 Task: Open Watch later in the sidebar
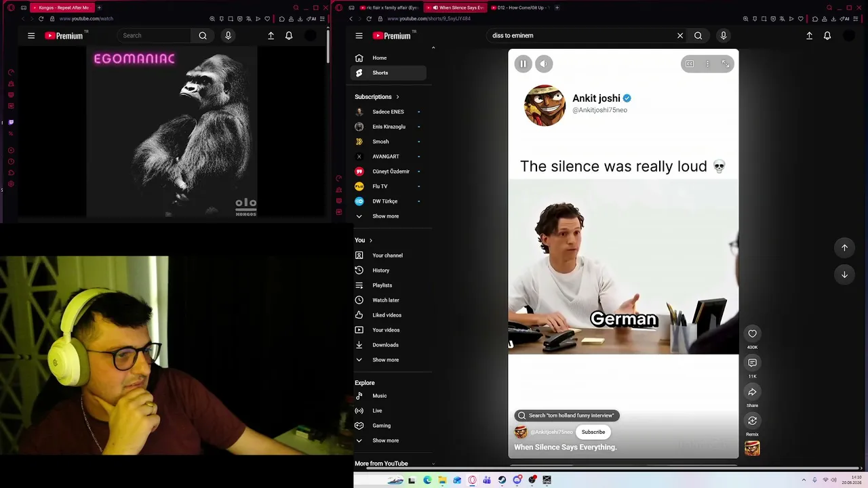point(389,300)
